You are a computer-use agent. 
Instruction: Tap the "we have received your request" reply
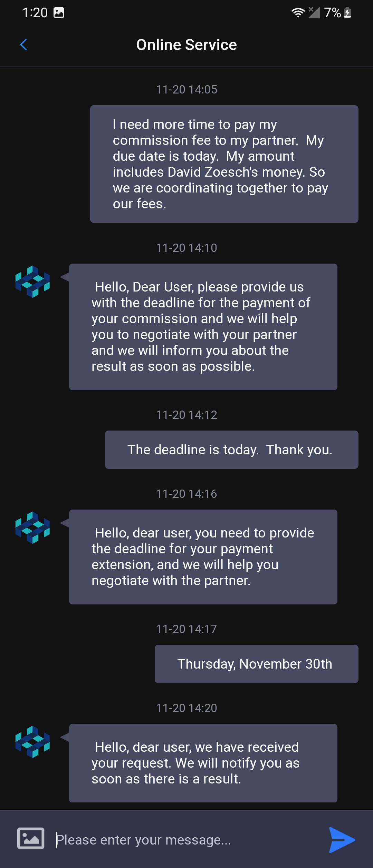pos(203,763)
